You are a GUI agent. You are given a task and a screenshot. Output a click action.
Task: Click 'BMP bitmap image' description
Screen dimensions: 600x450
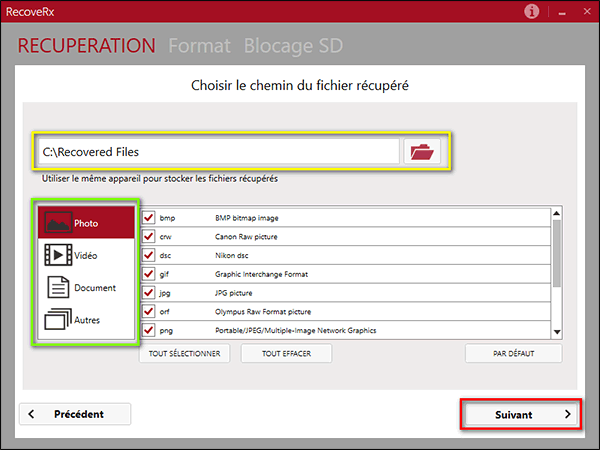point(246,218)
